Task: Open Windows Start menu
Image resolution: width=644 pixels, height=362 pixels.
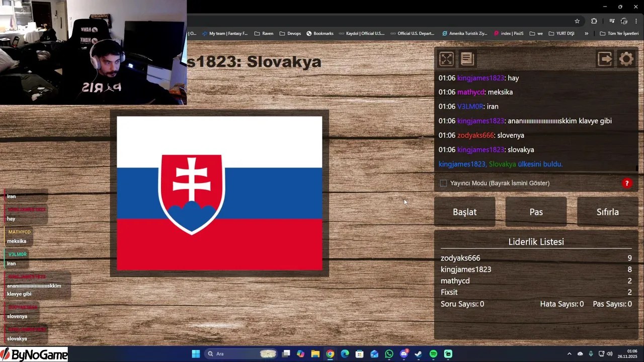Action: (x=196, y=354)
